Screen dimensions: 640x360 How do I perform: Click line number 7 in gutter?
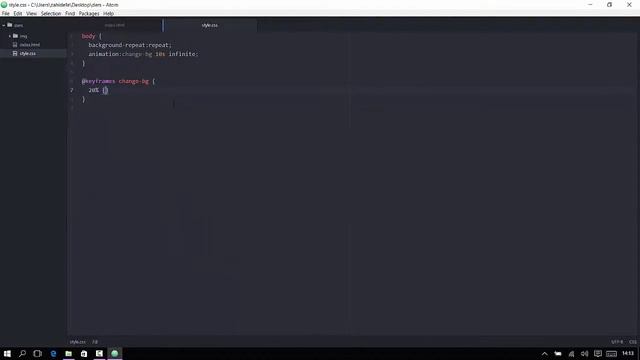tap(72, 90)
